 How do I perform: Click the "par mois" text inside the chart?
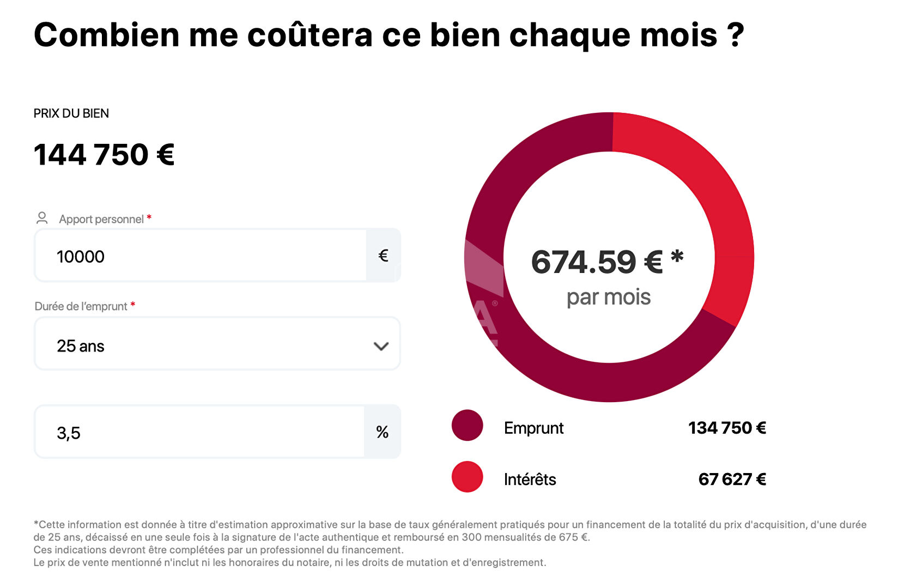(x=608, y=298)
